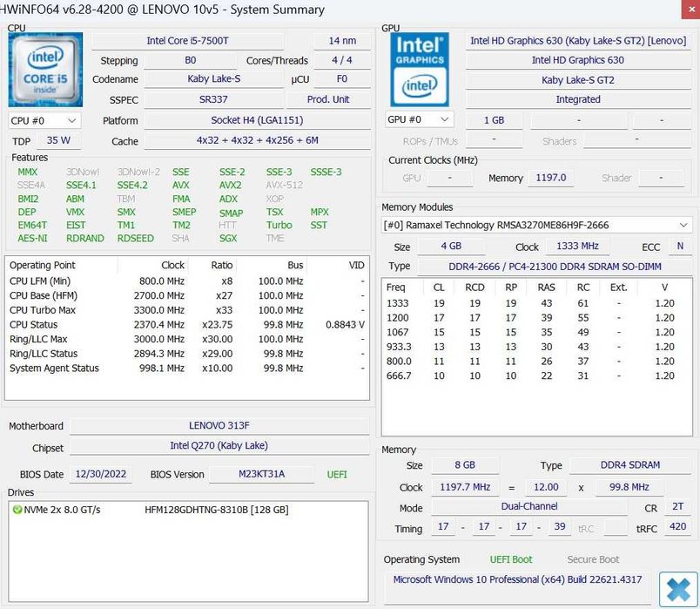Select the NVMe HFM128GDHTNG-8310B drive entry

[x=188, y=510]
